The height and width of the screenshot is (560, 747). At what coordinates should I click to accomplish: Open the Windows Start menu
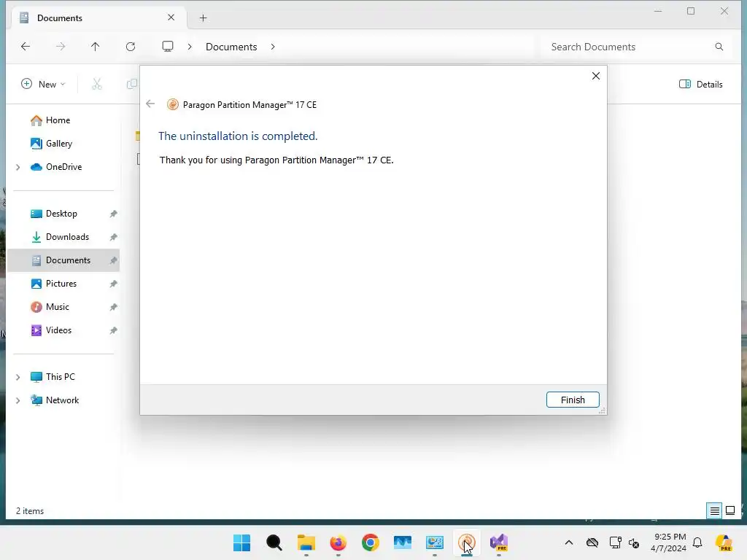pos(242,542)
